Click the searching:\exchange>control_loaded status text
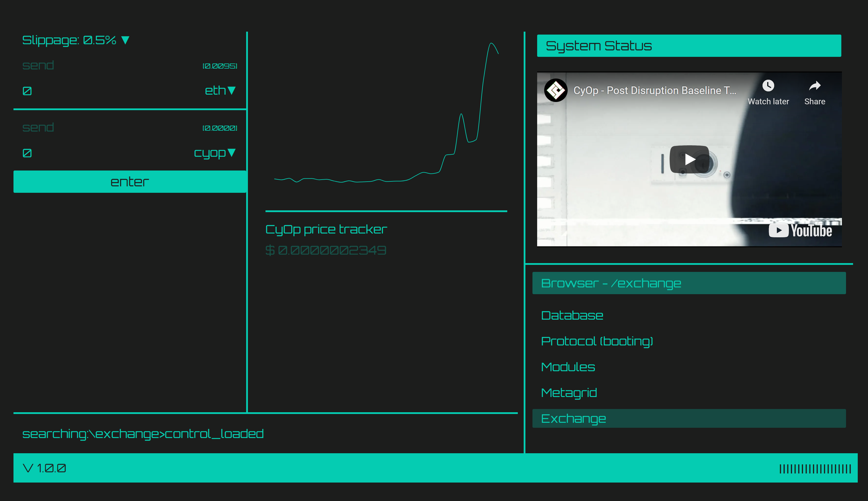868x501 pixels. (143, 434)
